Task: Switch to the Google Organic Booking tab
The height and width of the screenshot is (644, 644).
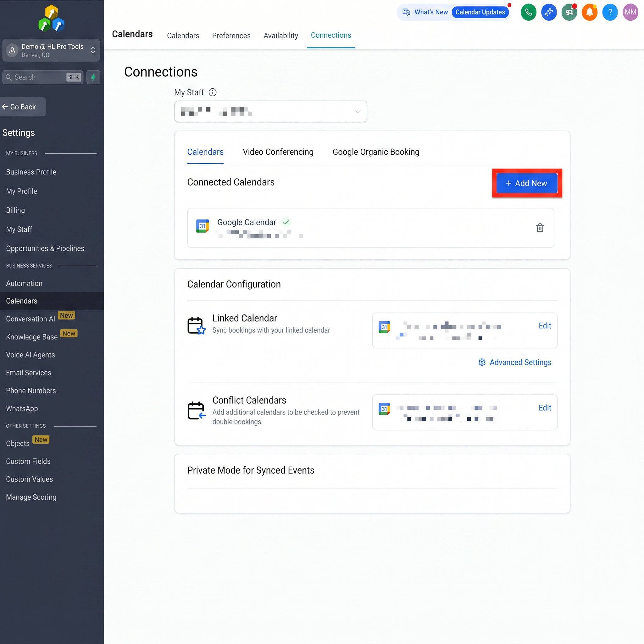Action: tap(376, 152)
